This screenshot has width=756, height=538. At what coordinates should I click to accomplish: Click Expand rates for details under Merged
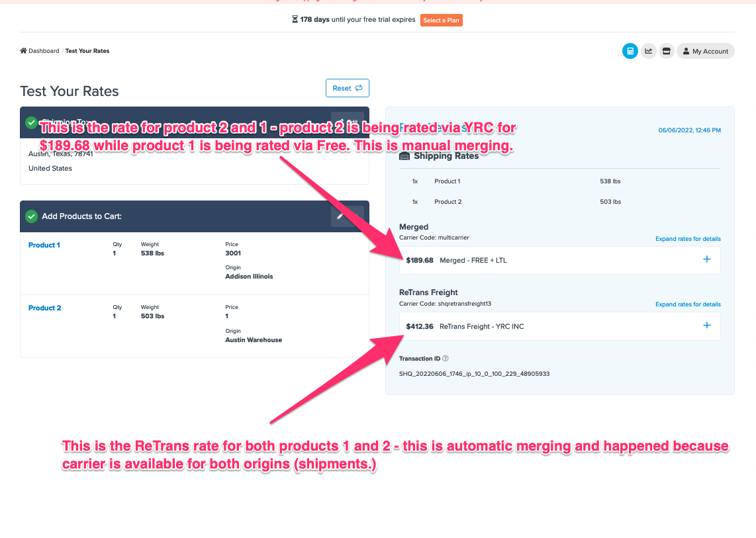click(x=688, y=239)
